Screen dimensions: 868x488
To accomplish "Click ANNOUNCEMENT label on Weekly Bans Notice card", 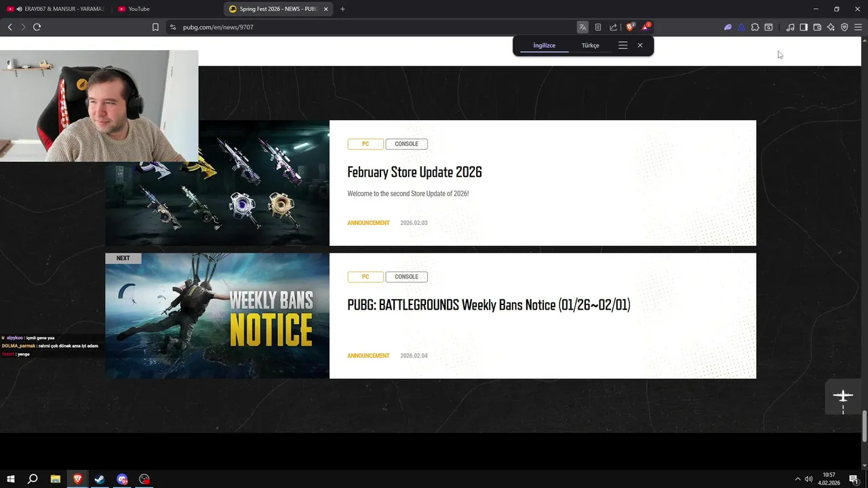I will [368, 356].
